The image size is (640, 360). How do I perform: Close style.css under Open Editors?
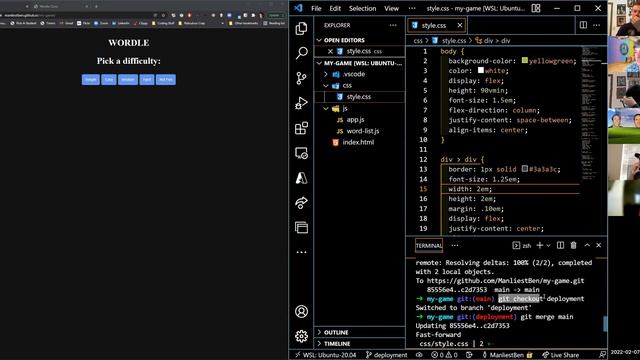click(330, 51)
